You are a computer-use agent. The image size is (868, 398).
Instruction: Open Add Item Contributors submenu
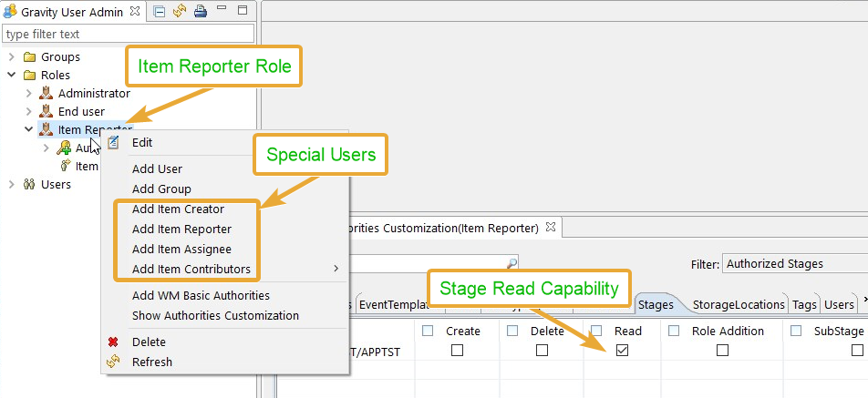(x=191, y=269)
